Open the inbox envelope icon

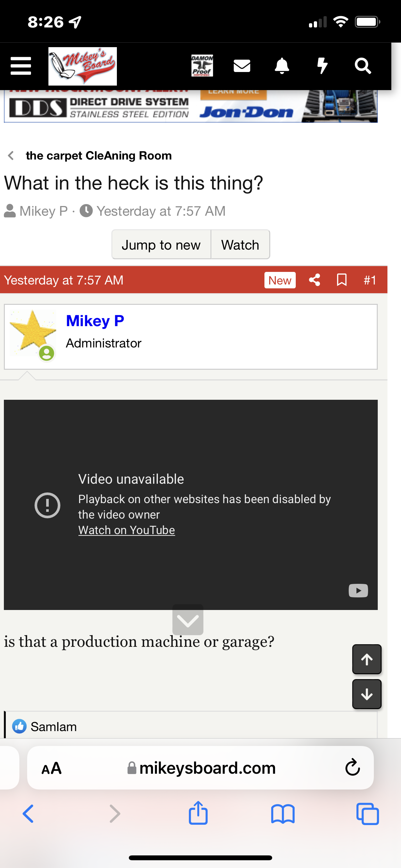click(x=242, y=66)
